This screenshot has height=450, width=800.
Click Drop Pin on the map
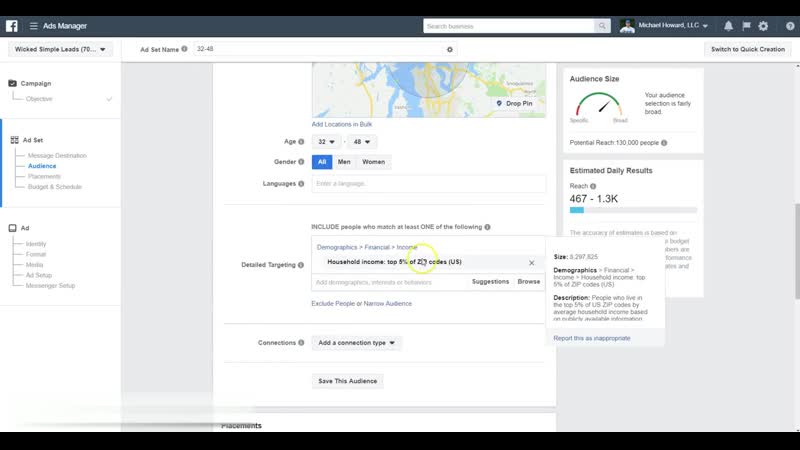coord(514,103)
